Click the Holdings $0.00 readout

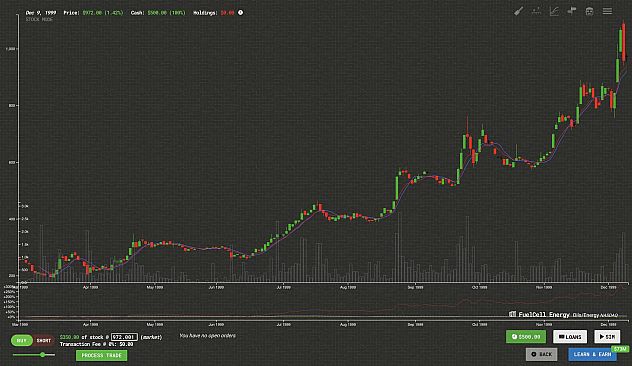click(214, 12)
